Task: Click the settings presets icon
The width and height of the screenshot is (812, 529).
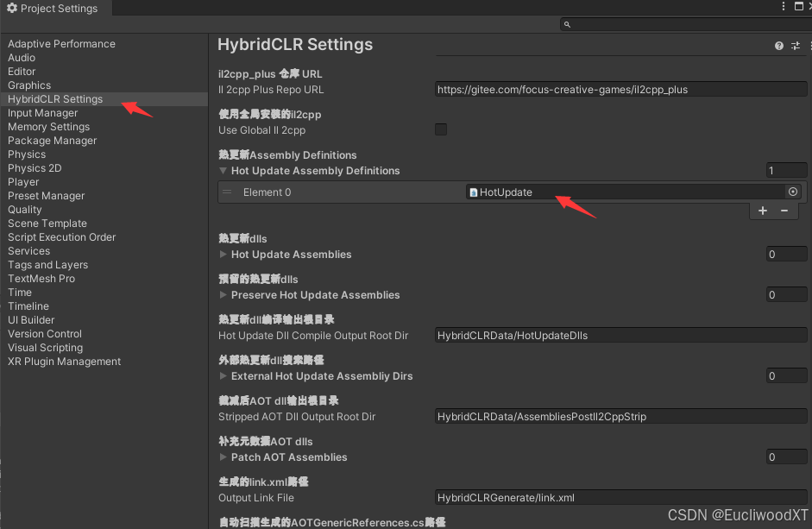Action: (795, 45)
